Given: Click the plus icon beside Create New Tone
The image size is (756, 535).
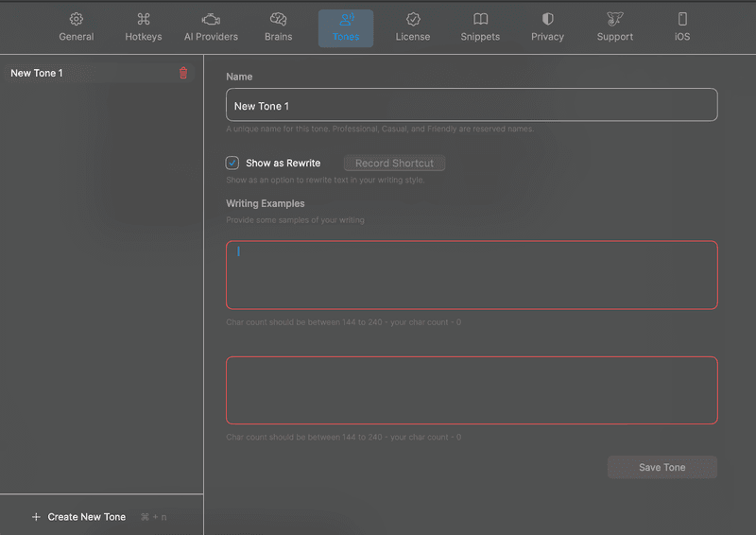Looking at the screenshot, I should coord(36,517).
